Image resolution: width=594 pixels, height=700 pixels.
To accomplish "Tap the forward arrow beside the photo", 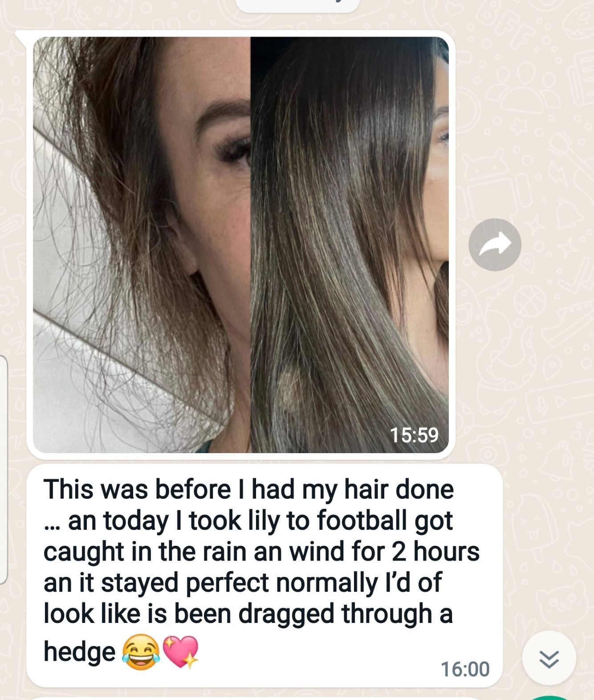I will click(x=495, y=245).
